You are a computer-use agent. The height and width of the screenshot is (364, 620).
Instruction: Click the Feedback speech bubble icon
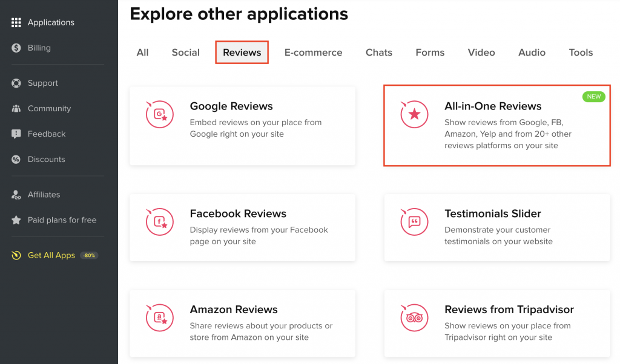[16, 134]
